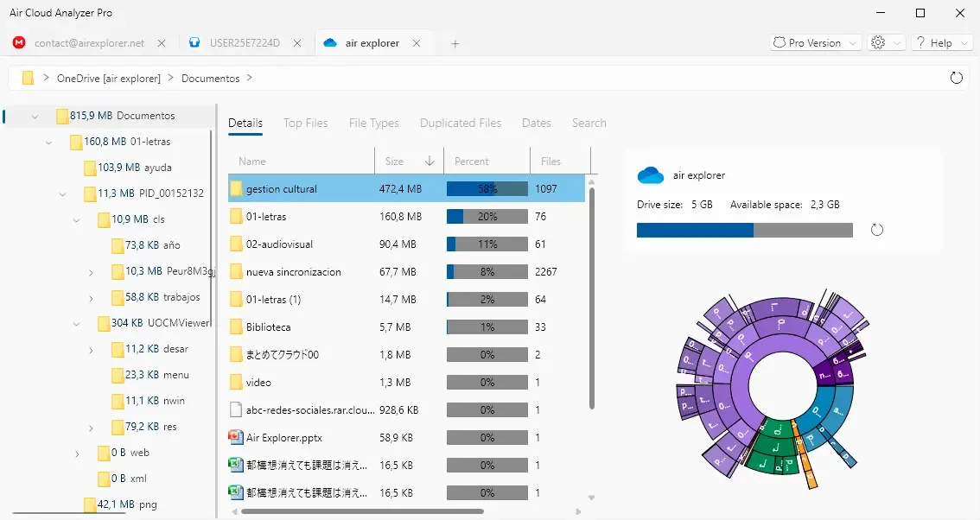Image resolution: width=980 pixels, height=520 pixels.
Task: Collapse the PID_00152132 tree node
Action: coord(62,194)
